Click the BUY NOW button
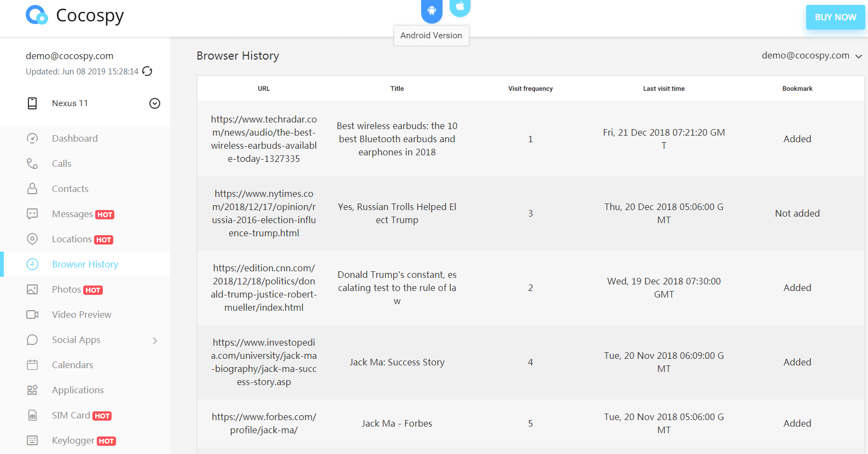The height and width of the screenshot is (454, 868). click(x=835, y=18)
